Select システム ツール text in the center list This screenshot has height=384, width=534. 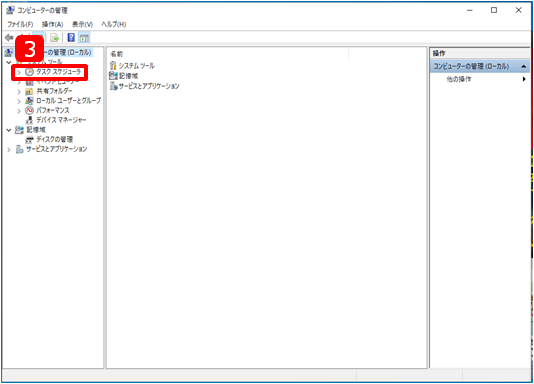pyautogui.click(x=137, y=65)
